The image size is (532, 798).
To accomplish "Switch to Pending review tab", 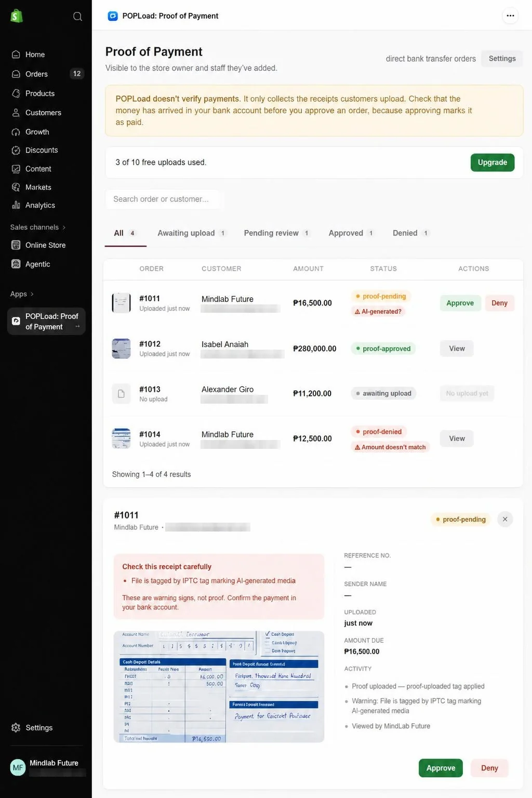I will click(x=277, y=233).
